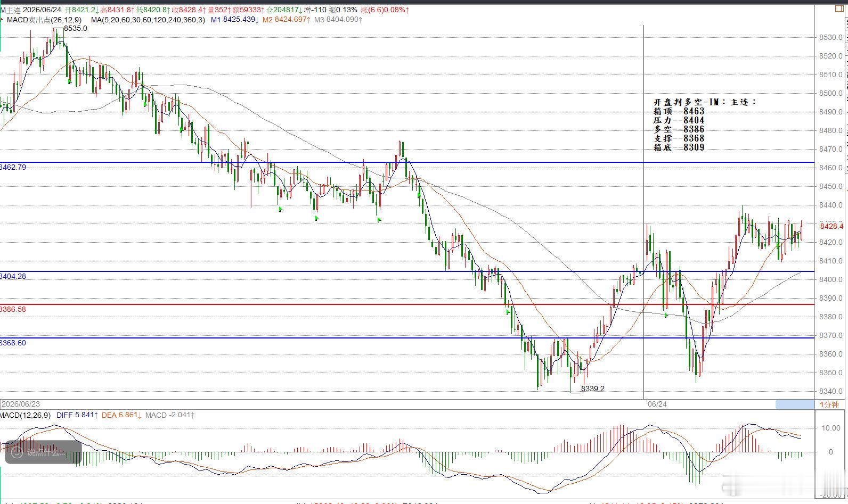Click the 说点什么 comment button

tap(43, 453)
